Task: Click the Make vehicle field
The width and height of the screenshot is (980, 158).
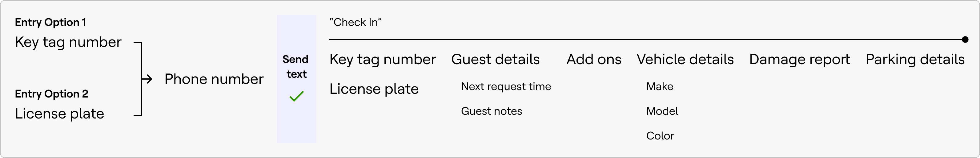Action: 660,87
